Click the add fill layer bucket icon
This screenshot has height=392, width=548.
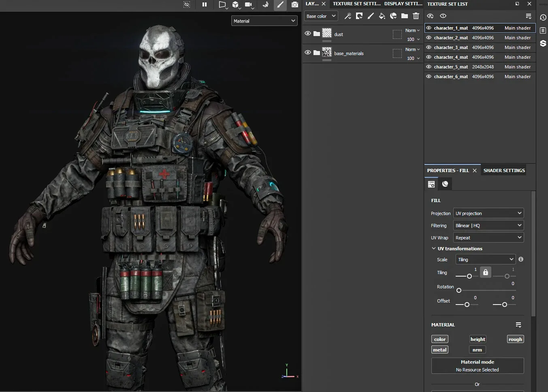click(382, 16)
